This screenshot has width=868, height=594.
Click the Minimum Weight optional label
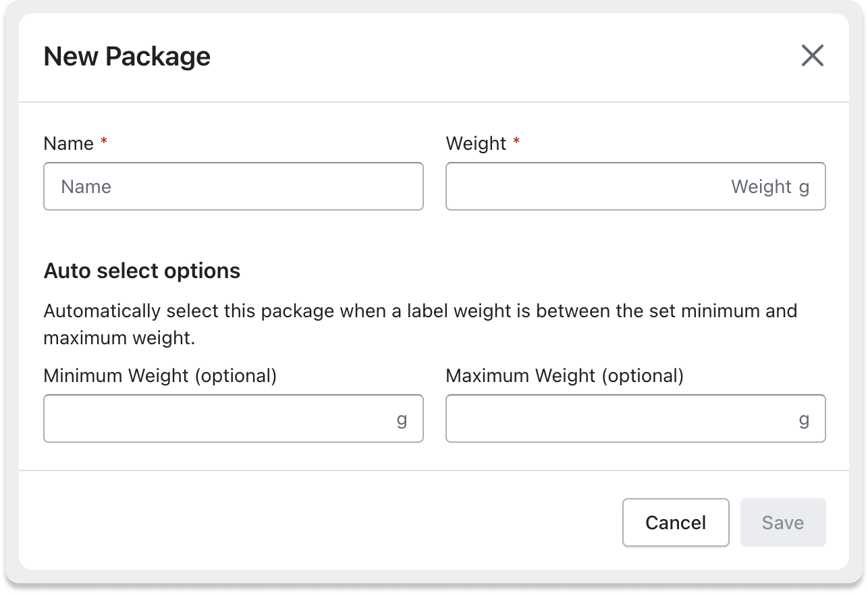[x=160, y=375]
